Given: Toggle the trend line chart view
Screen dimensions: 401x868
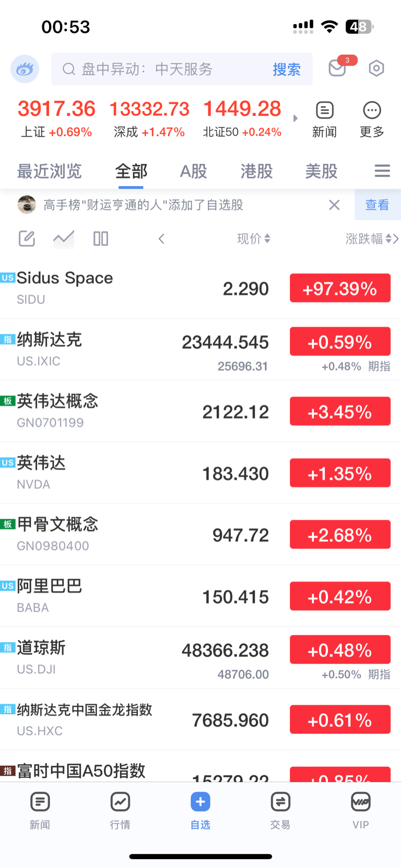Looking at the screenshot, I should coord(64,239).
